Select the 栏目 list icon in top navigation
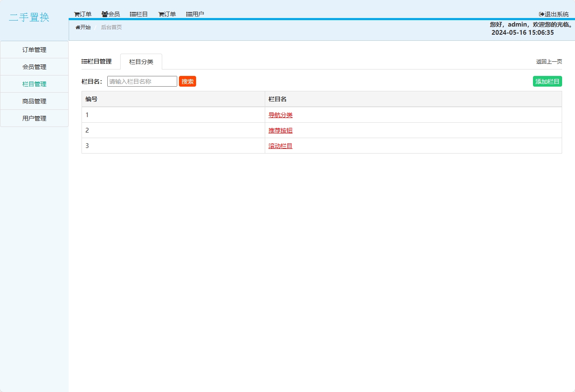575x392 pixels. 133,14
